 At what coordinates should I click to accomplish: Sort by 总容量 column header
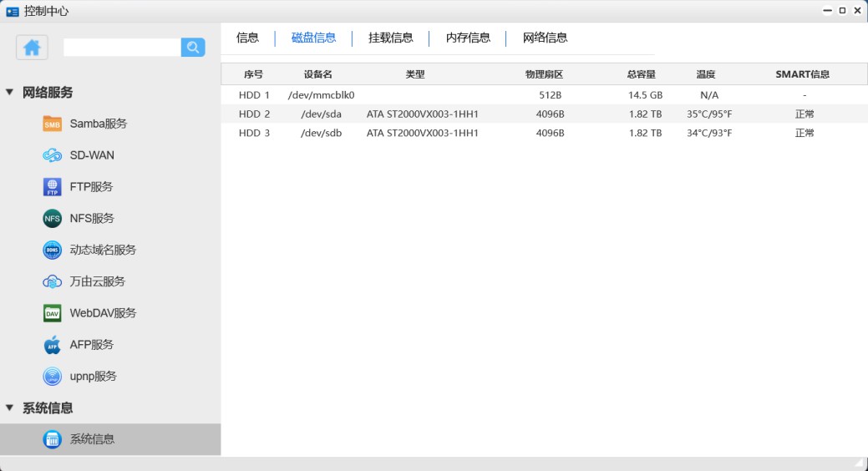641,74
